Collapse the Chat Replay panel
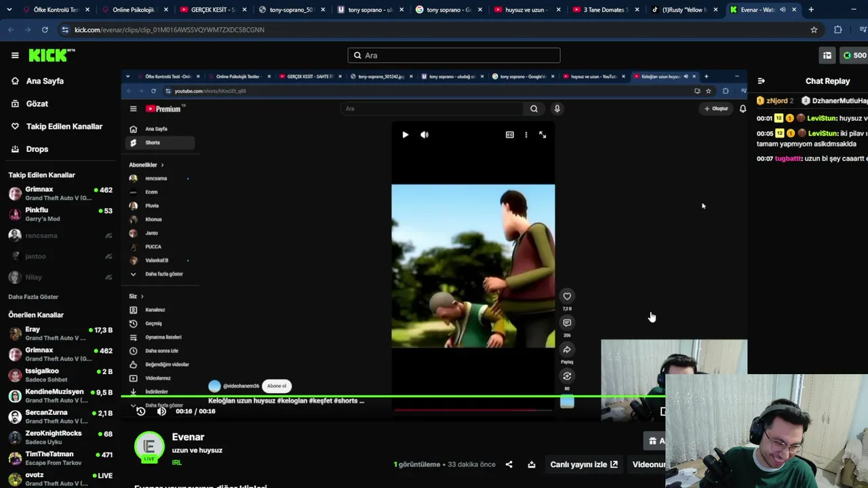868x488 pixels. click(x=761, y=81)
